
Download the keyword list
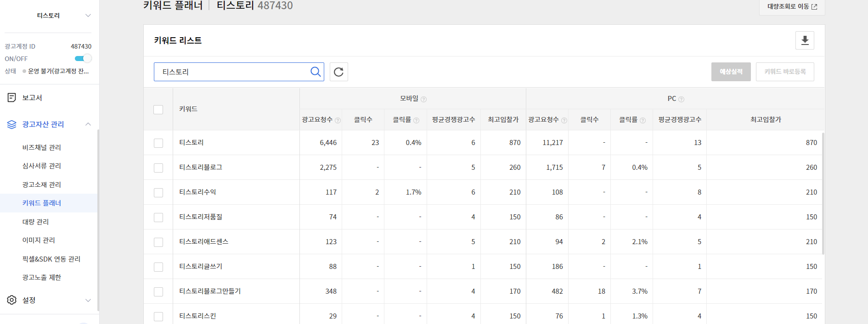tap(805, 40)
